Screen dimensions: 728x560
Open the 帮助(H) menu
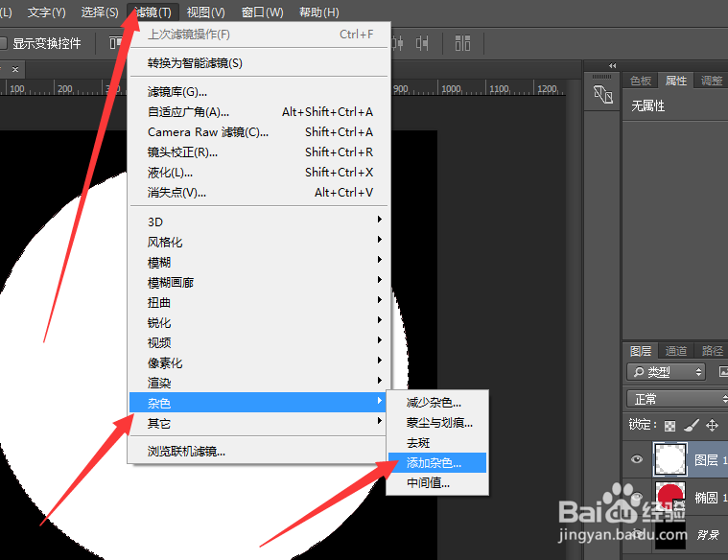pyautogui.click(x=319, y=12)
